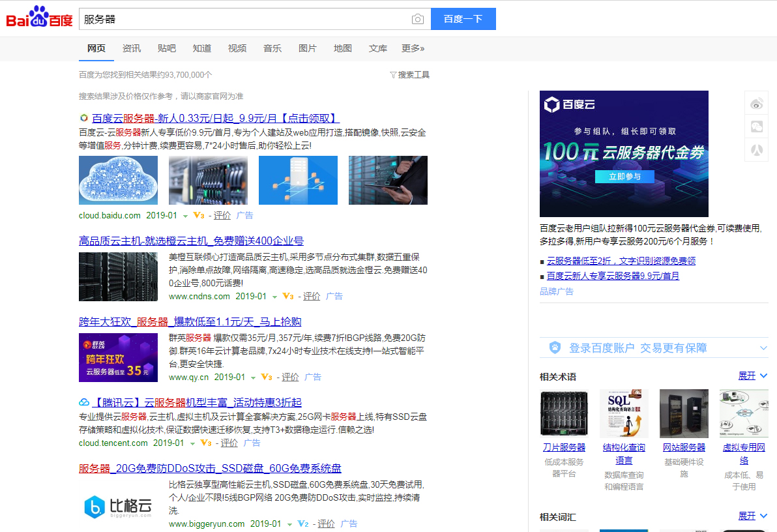
Task: Open the 结构化查询语言 related term
Action: (624, 454)
